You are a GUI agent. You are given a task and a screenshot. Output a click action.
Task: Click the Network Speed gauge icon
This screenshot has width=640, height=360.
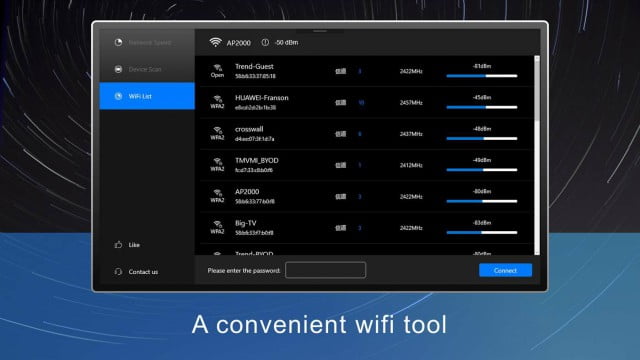tap(118, 42)
